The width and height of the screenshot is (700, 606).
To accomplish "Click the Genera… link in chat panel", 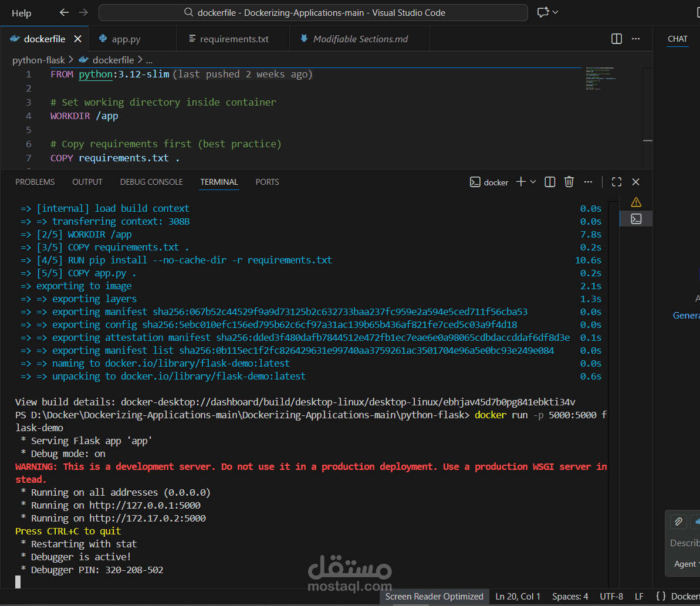I will click(686, 316).
